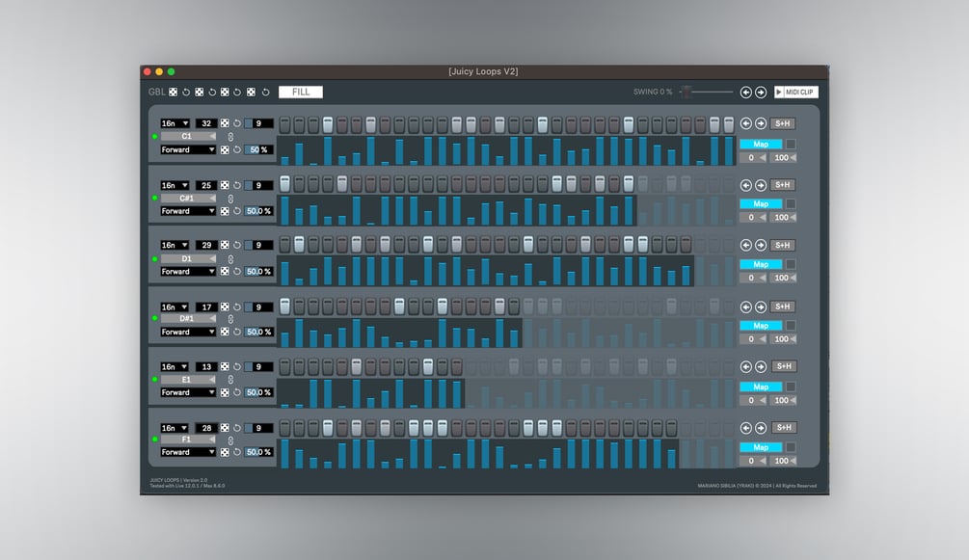Screen dimensions: 969x560
Task: Shift D1 row pattern left
Action: [746, 246]
